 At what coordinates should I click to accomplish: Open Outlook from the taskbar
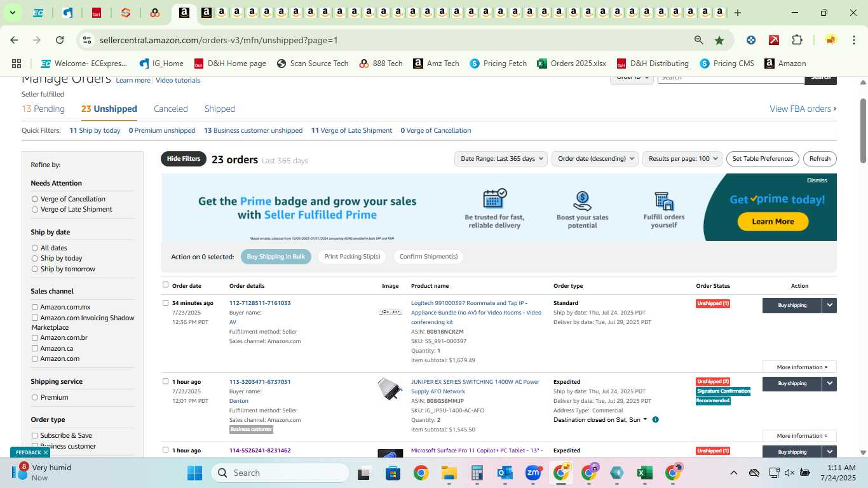point(505,473)
